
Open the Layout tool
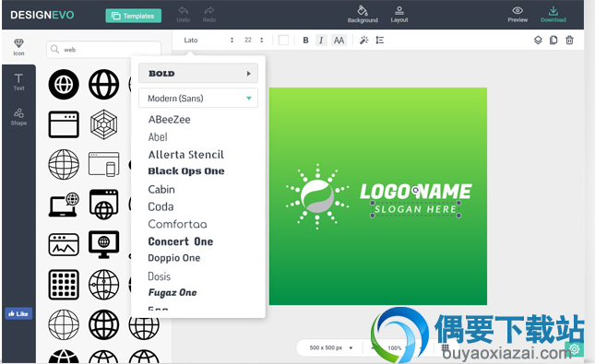coord(399,15)
